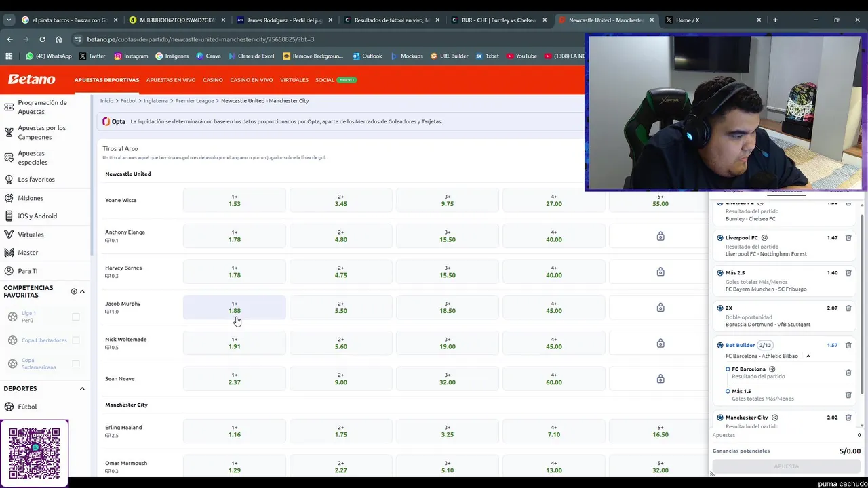868x488 pixels.
Task: Go to browser home page
Action: pyautogui.click(x=58, y=39)
